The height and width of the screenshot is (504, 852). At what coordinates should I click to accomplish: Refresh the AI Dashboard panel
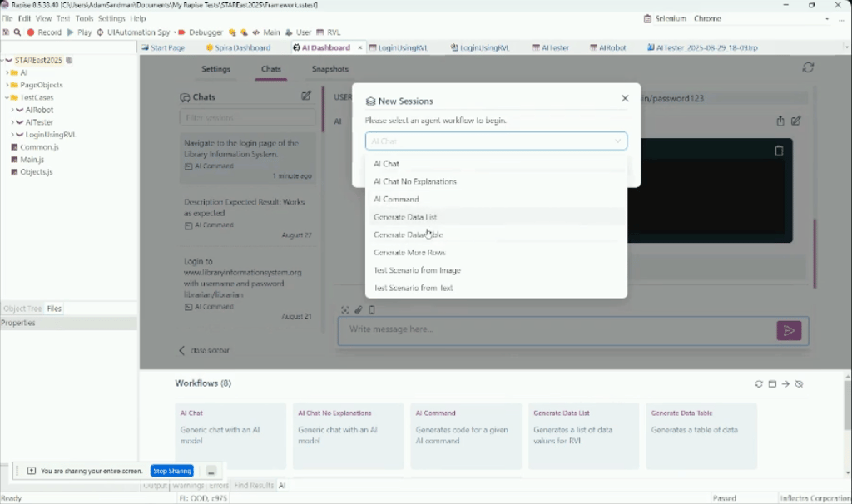[x=808, y=67]
